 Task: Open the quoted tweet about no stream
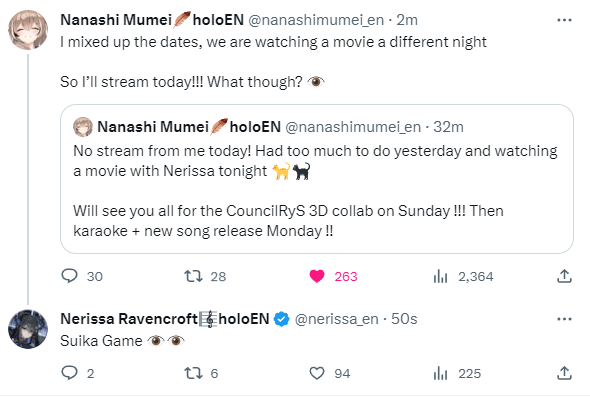coord(317,179)
